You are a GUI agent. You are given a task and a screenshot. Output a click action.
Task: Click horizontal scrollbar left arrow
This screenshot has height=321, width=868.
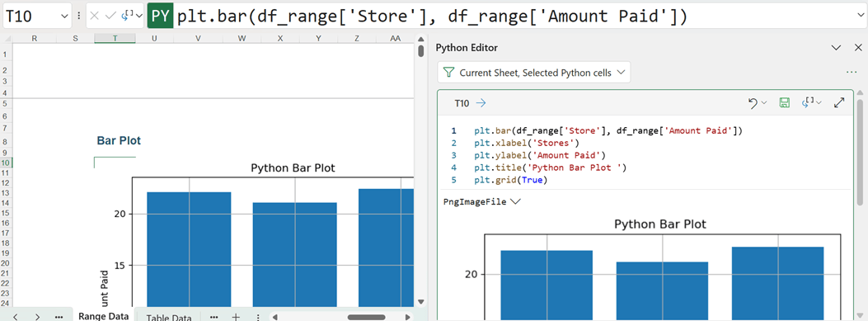click(275, 317)
